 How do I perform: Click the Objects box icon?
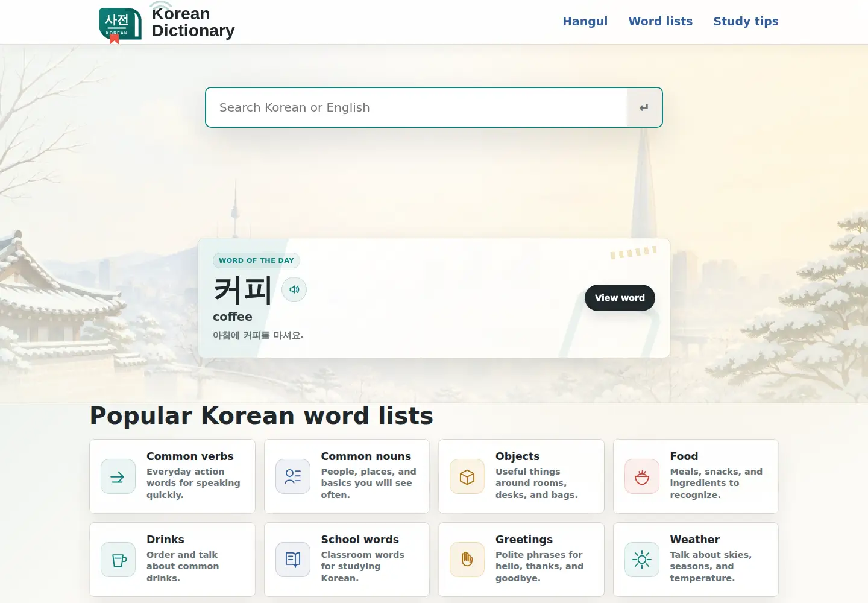pos(467,476)
